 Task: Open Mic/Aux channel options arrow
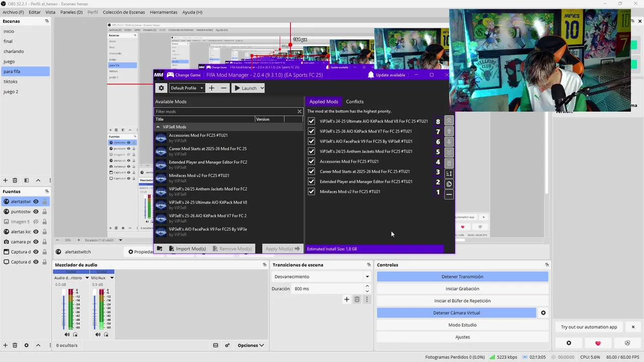point(112,278)
